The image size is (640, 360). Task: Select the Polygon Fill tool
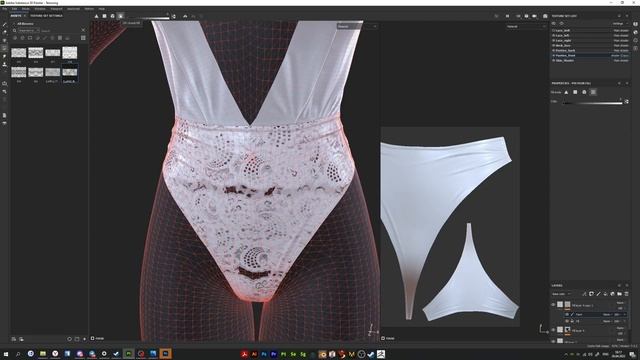[x=4, y=48]
